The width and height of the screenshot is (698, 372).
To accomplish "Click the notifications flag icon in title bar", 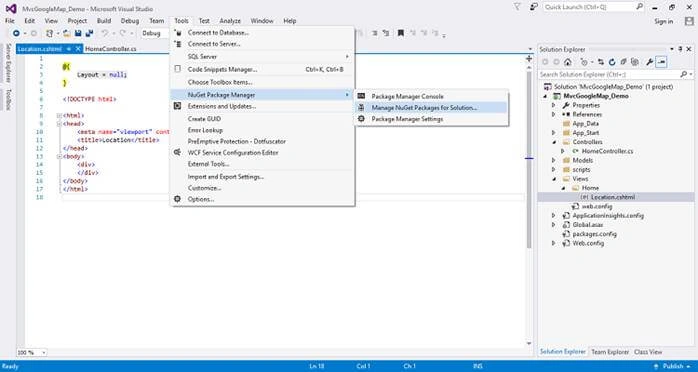I will click(517, 7).
